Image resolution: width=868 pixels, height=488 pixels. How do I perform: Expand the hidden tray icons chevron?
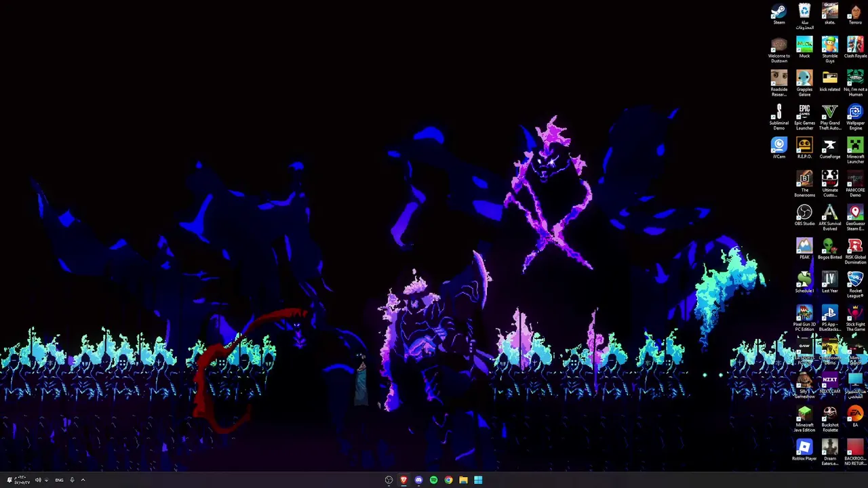(x=83, y=480)
